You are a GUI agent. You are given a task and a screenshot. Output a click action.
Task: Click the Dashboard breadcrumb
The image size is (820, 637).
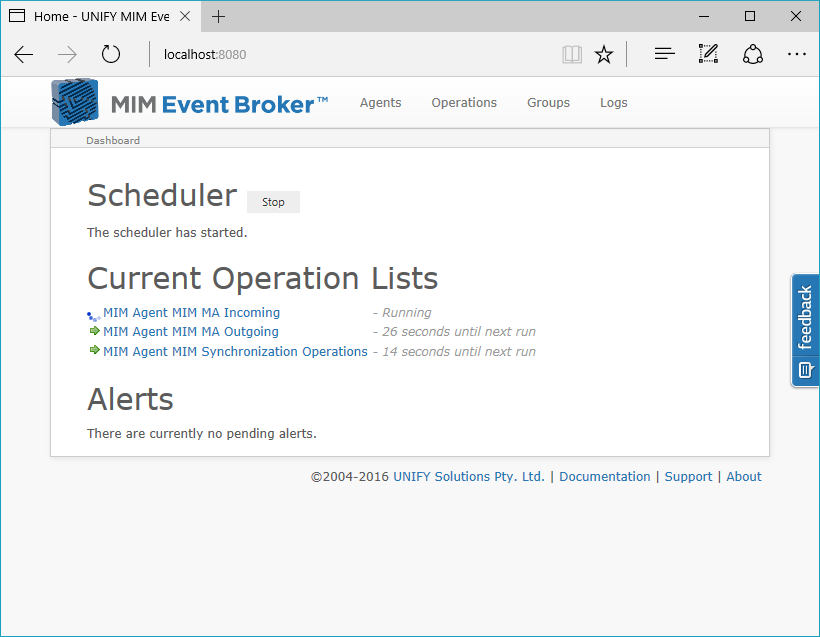113,140
